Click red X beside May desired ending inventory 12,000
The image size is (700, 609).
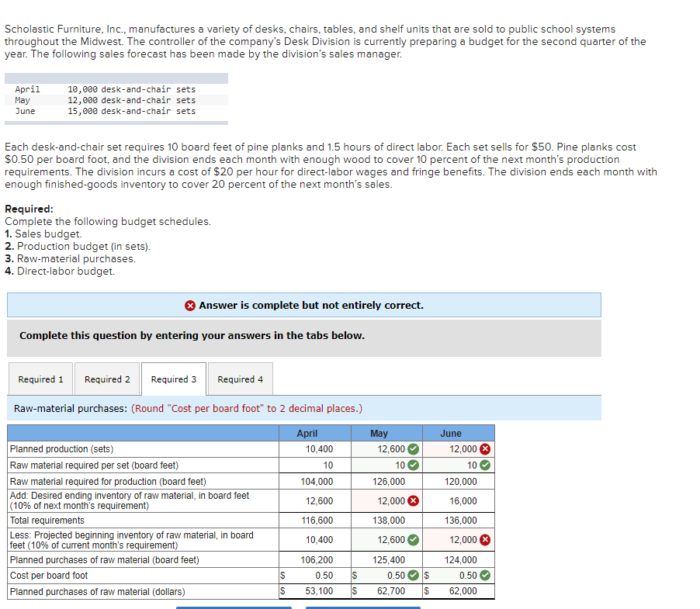414,501
